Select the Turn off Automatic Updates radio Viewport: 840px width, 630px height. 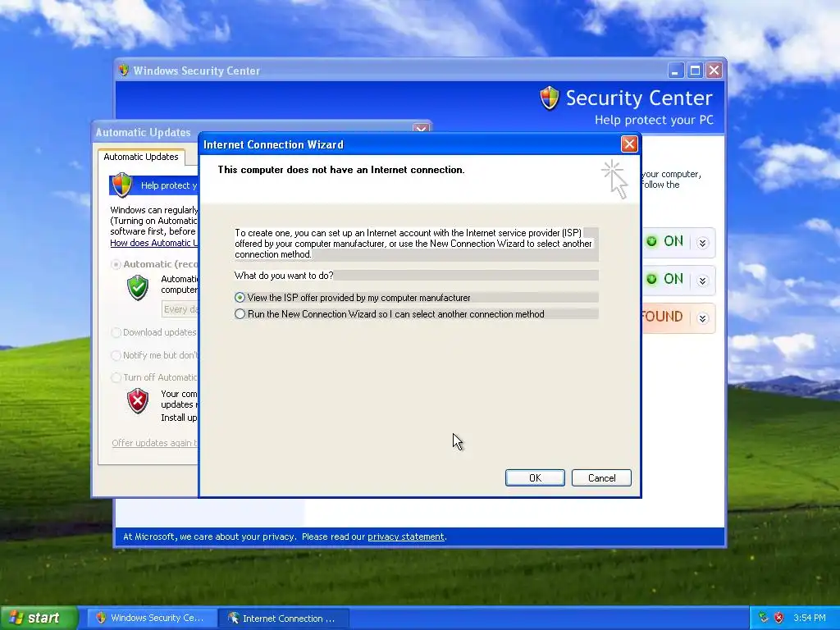116,377
